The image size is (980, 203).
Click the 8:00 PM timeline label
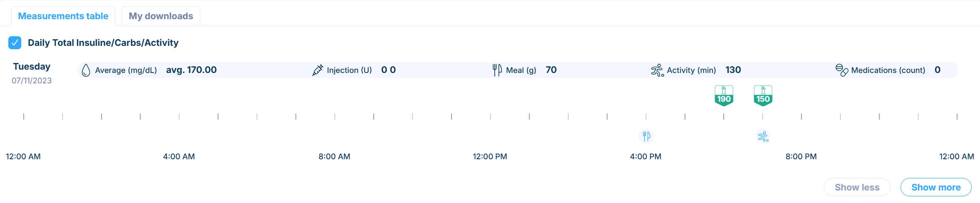(801, 156)
